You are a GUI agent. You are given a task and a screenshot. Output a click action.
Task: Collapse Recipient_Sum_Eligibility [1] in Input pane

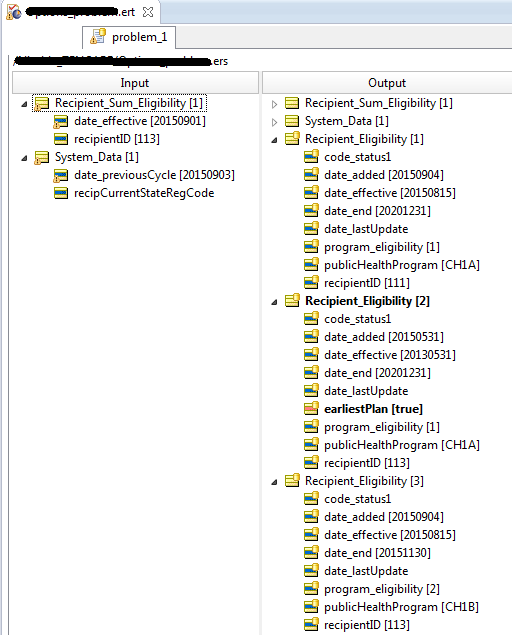coord(24,104)
